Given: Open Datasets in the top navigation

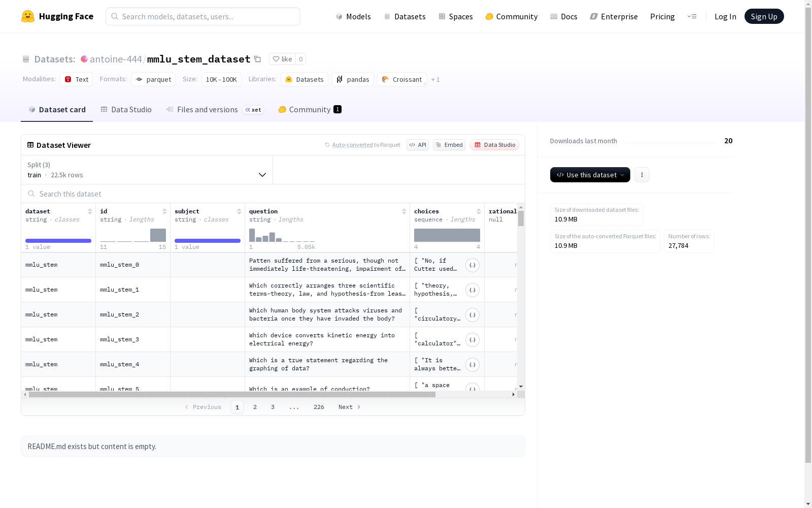Looking at the screenshot, I should [404, 16].
